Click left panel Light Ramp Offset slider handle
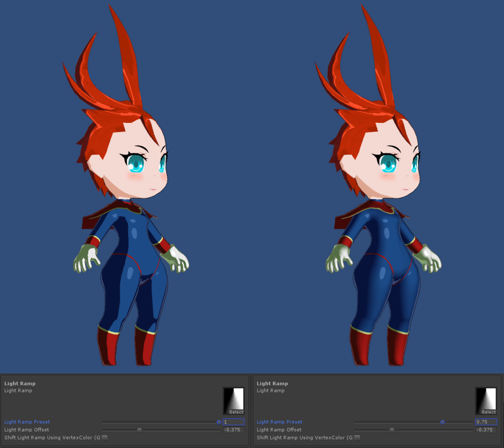 pyautogui.click(x=139, y=430)
